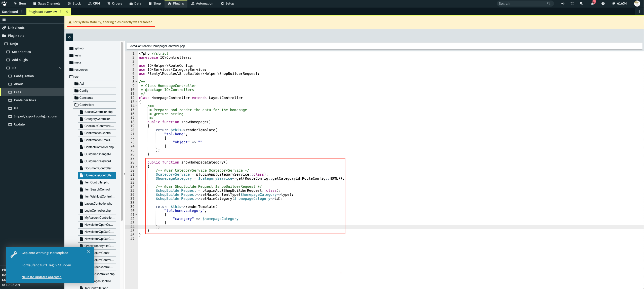Open the chat messages icon
The image size is (644, 289).
[x=582, y=4]
